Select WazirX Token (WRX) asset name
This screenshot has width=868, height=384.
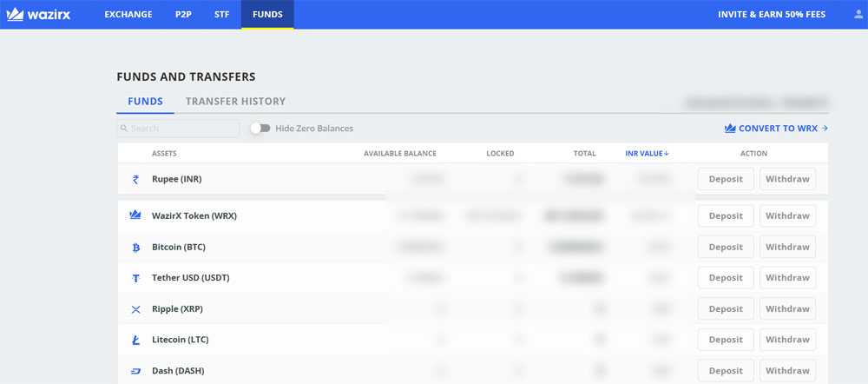(194, 215)
